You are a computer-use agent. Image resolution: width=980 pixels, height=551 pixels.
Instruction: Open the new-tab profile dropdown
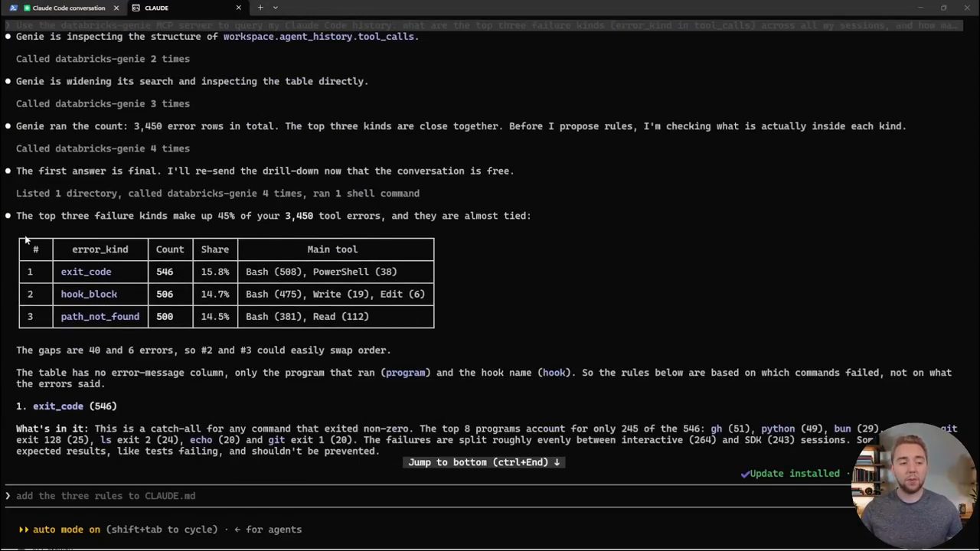coord(276,8)
